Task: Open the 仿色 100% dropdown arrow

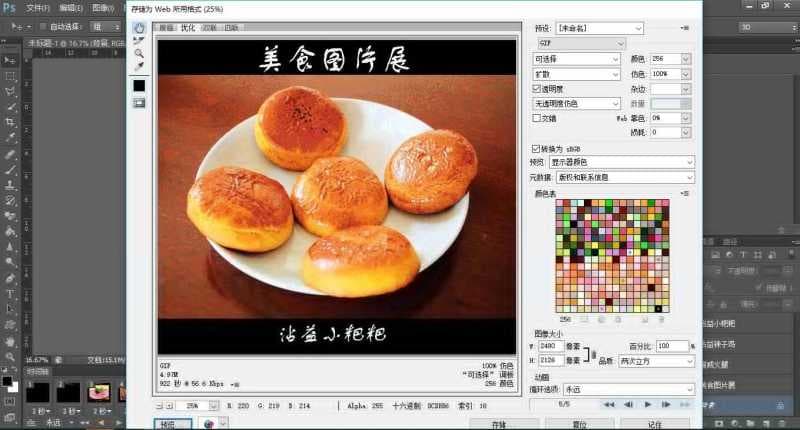Action: click(686, 74)
